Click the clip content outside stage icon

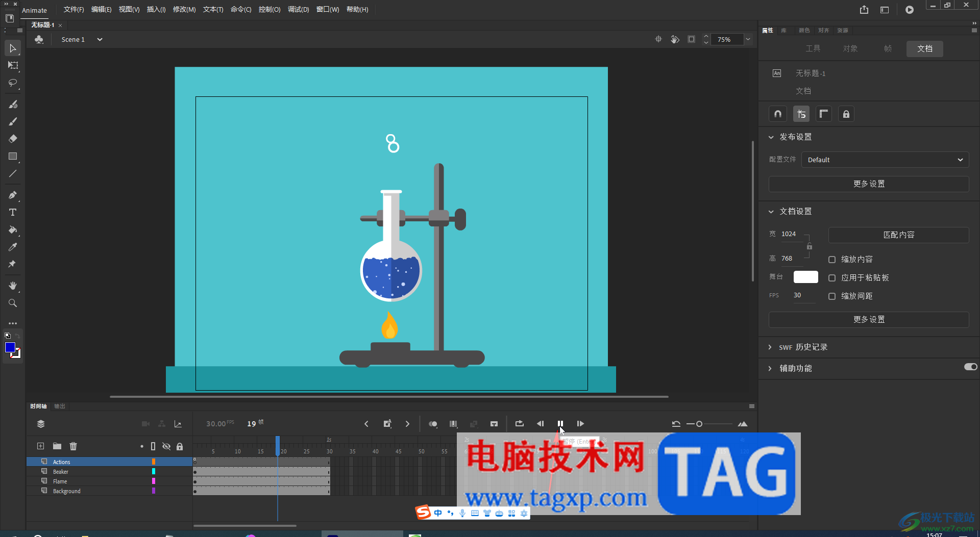[x=691, y=39]
